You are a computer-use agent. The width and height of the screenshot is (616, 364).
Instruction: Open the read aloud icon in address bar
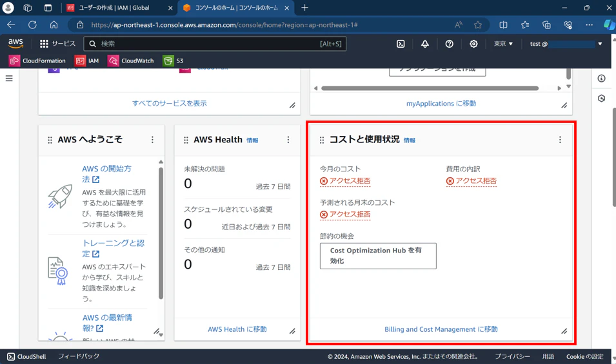click(x=459, y=24)
